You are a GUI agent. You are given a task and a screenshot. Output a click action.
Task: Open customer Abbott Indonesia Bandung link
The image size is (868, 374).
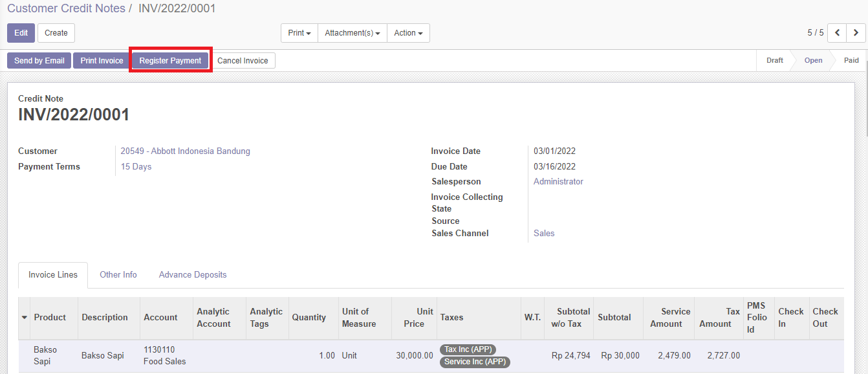(x=185, y=151)
